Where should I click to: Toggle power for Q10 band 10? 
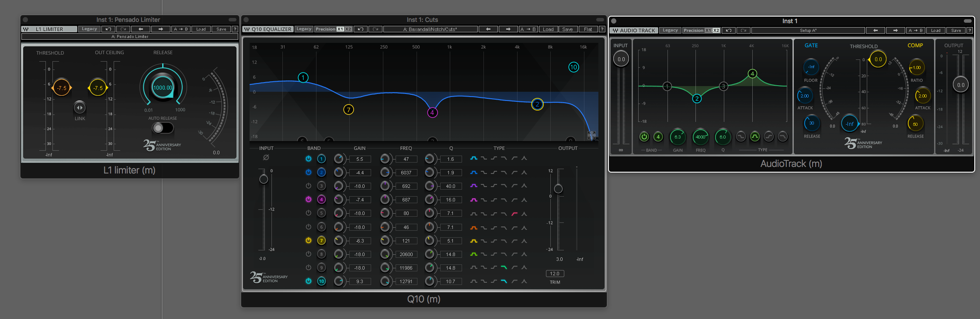pyautogui.click(x=308, y=281)
